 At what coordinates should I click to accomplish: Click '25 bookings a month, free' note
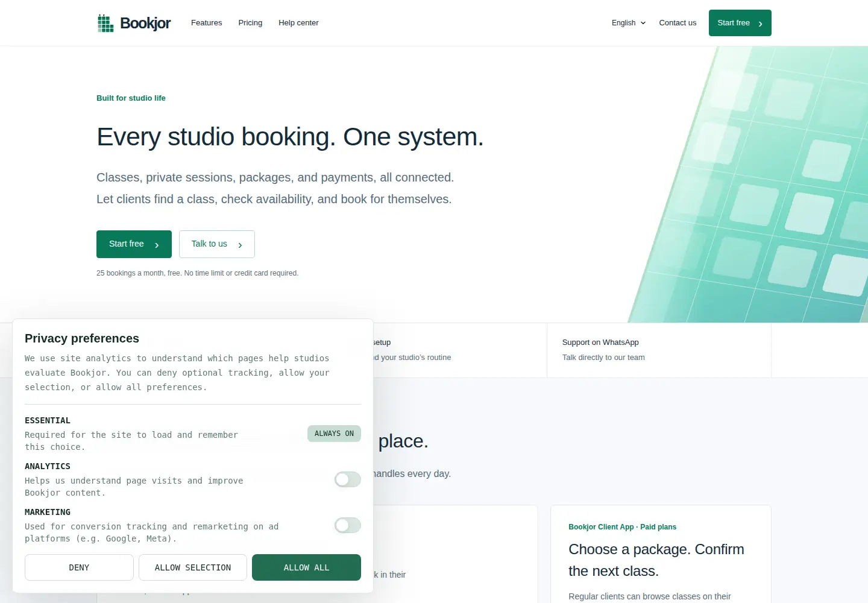click(x=198, y=273)
